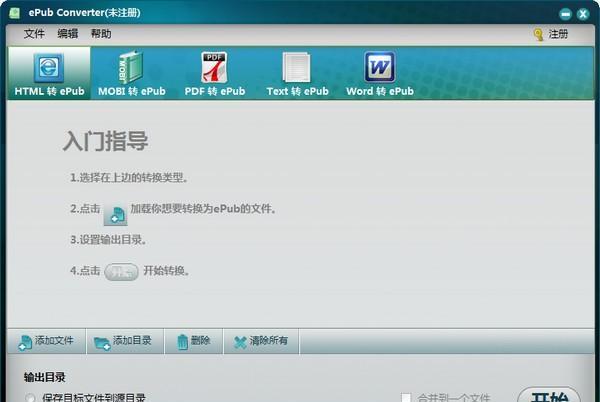Click the 入门指导 heading
The width and height of the screenshot is (600, 402).
click(x=105, y=141)
